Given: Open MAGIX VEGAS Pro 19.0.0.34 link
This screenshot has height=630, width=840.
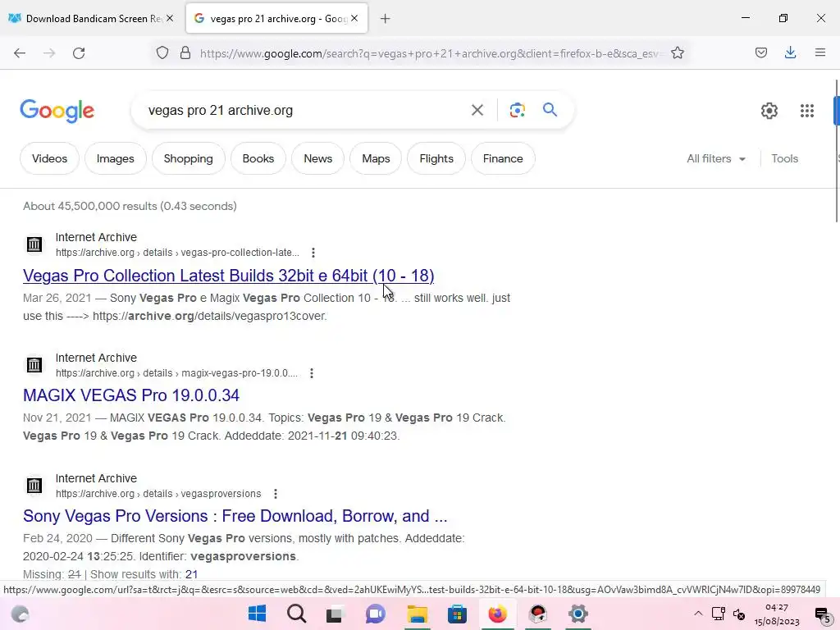Looking at the screenshot, I should click(131, 395).
